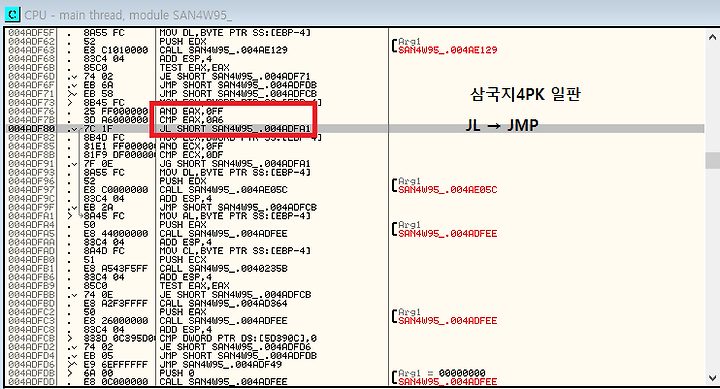Select the JMP SAN4W95_.004ADF49 instruction
The height and width of the screenshot is (389, 720).
click(x=220, y=364)
